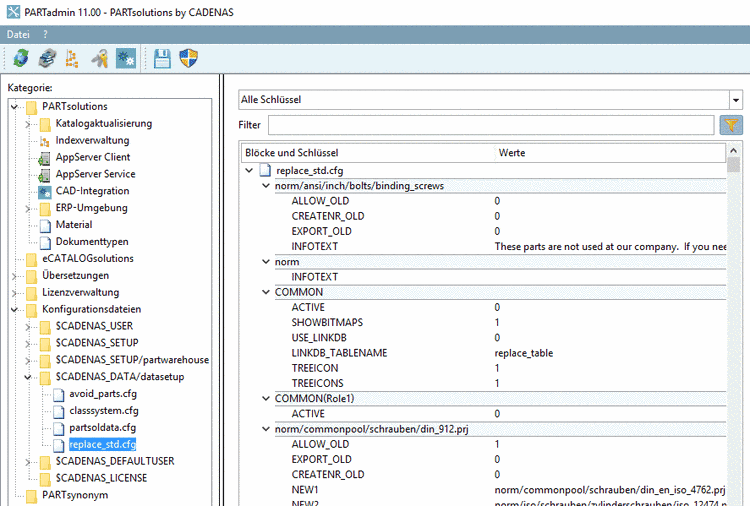This screenshot has height=506, width=750.
Task: Expand the Katalogaktualisierung tree node
Action: point(28,124)
